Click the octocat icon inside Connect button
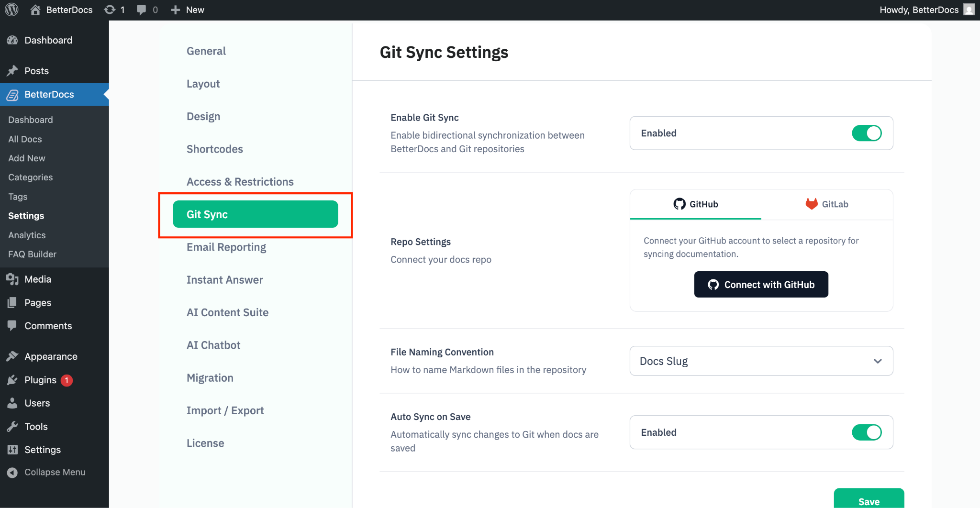The width and height of the screenshot is (980, 508). 713,285
